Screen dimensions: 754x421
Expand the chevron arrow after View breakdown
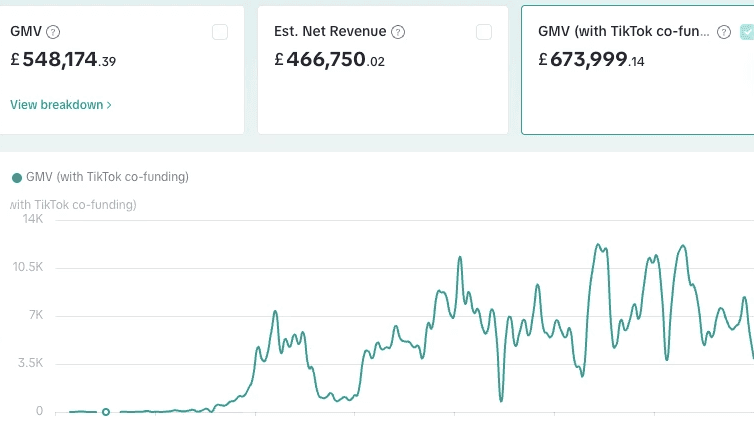coord(109,104)
